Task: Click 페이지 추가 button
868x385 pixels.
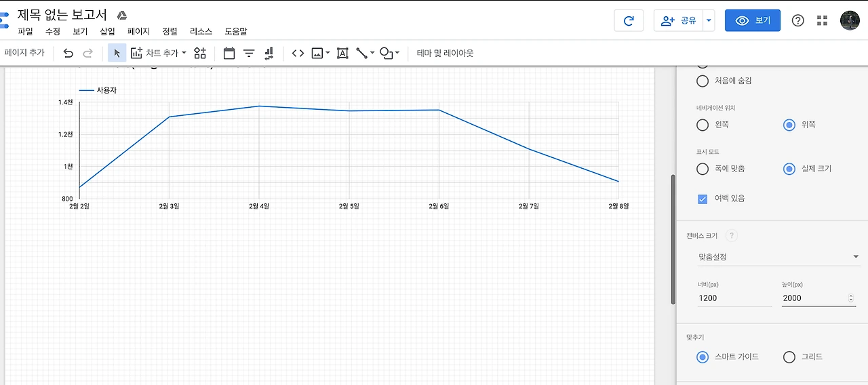Action: pyautogui.click(x=24, y=53)
